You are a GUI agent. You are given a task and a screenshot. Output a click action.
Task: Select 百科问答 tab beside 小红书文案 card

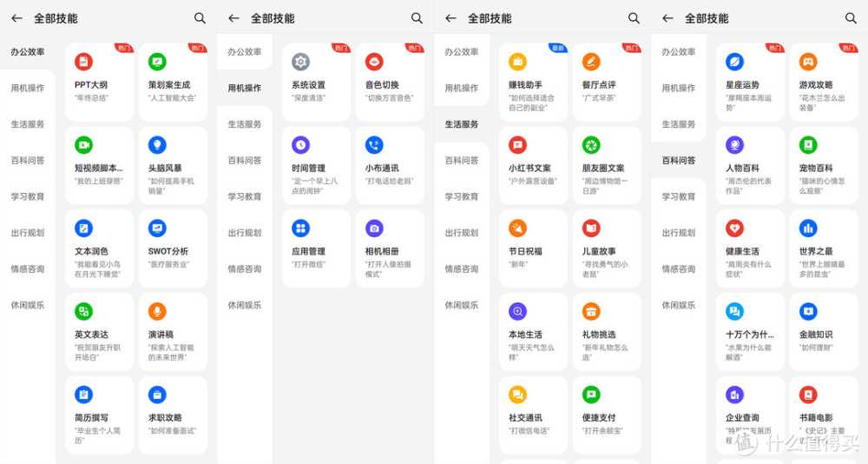[462, 160]
